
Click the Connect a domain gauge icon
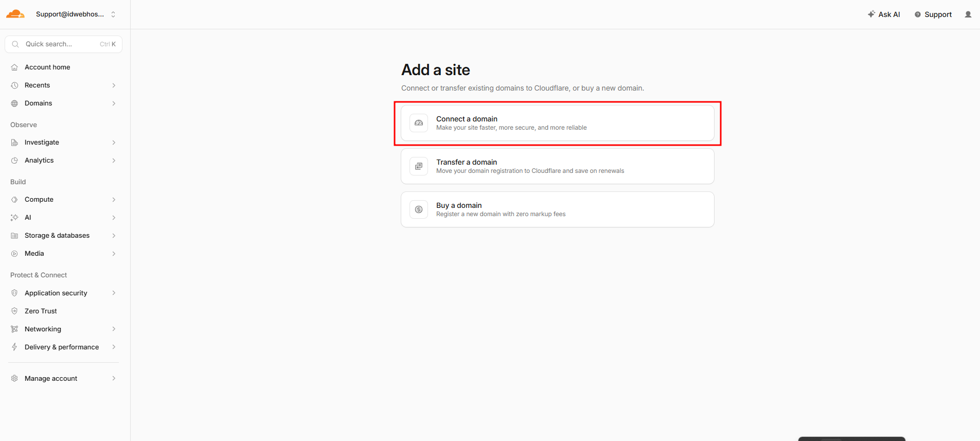pos(419,123)
